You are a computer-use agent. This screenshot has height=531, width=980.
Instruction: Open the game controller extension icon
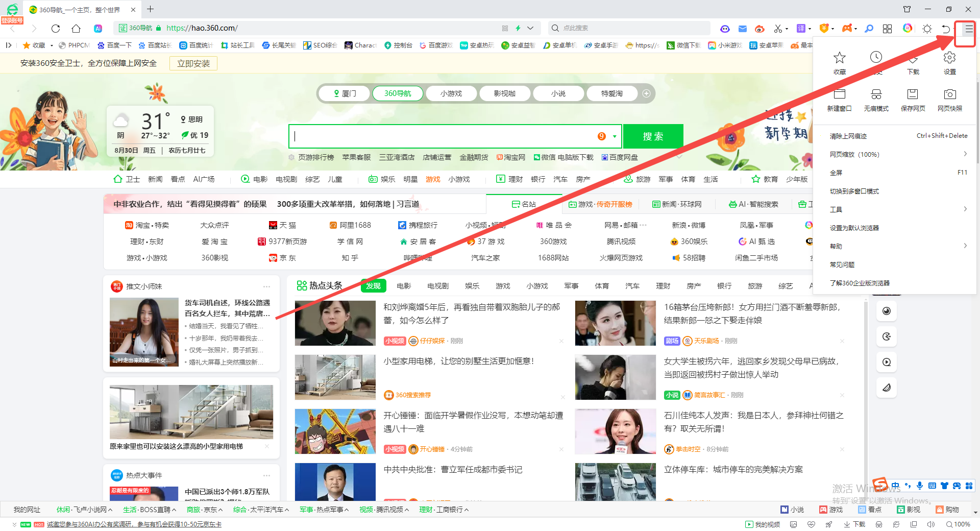847,29
